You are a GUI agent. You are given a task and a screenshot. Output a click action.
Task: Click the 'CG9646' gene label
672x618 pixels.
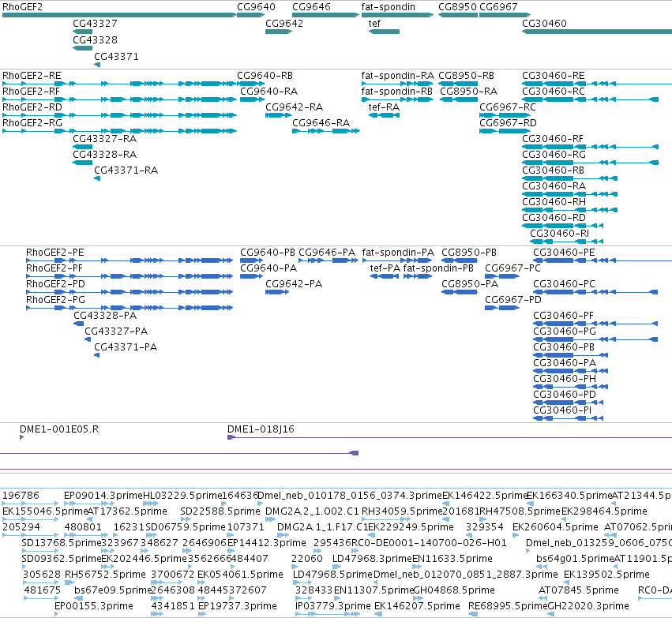click(311, 7)
